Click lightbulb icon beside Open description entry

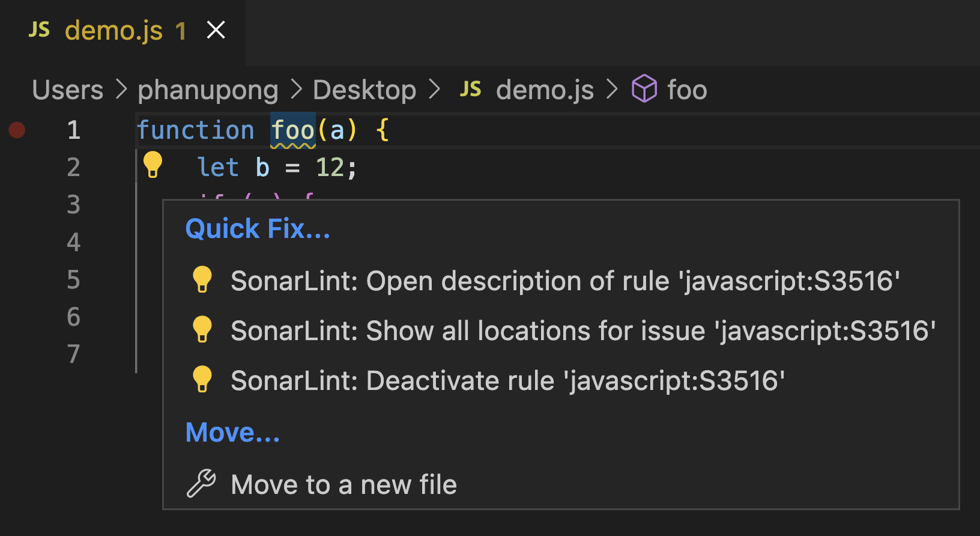click(x=202, y=279)
